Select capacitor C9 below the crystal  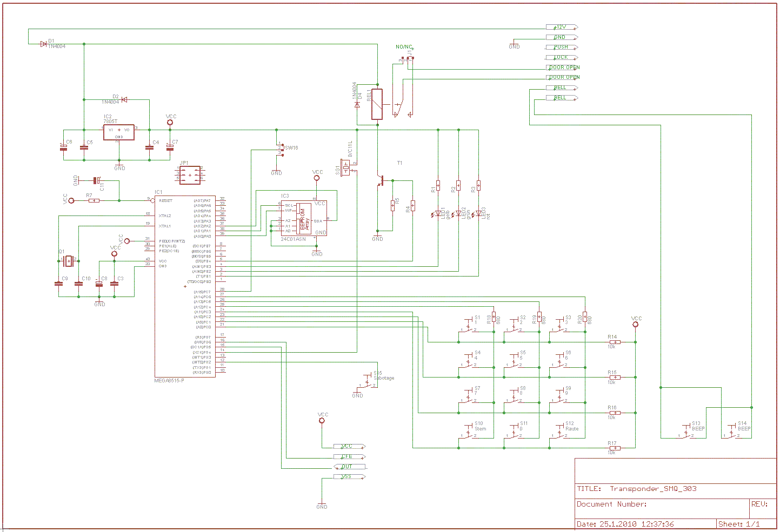(x=58, y=284)
